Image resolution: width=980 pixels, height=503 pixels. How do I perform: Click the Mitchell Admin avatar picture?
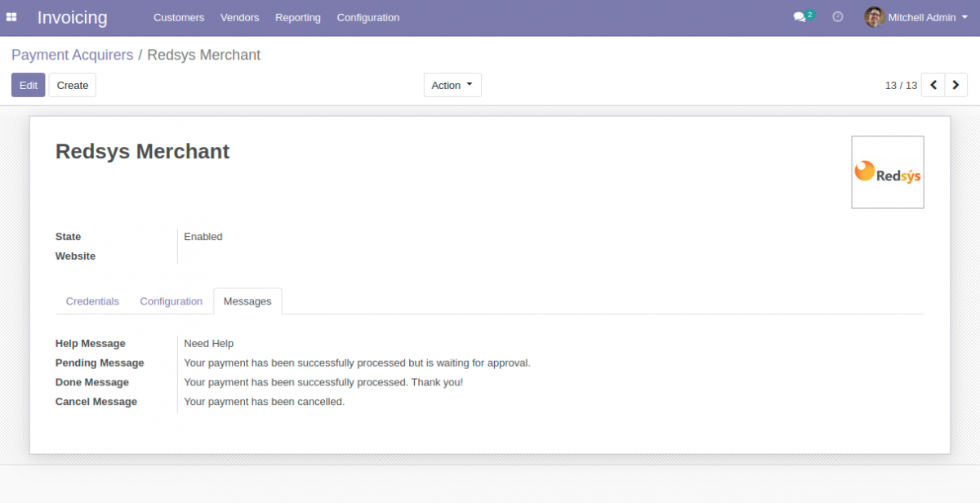873,17
